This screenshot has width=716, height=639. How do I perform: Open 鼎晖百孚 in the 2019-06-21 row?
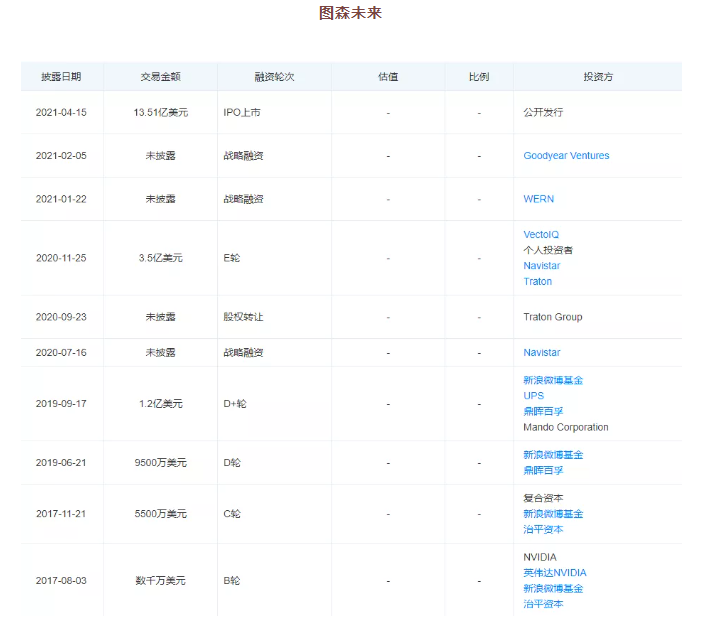543,470
